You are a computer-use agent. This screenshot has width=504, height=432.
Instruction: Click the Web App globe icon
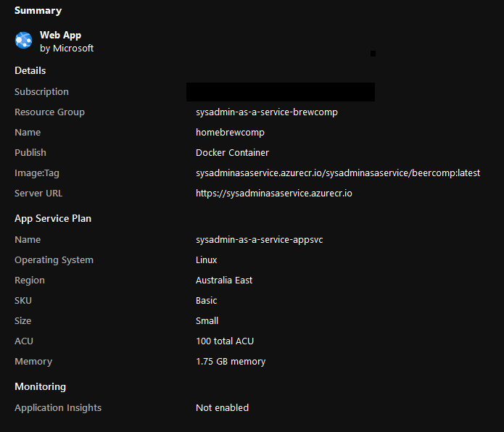23,41
